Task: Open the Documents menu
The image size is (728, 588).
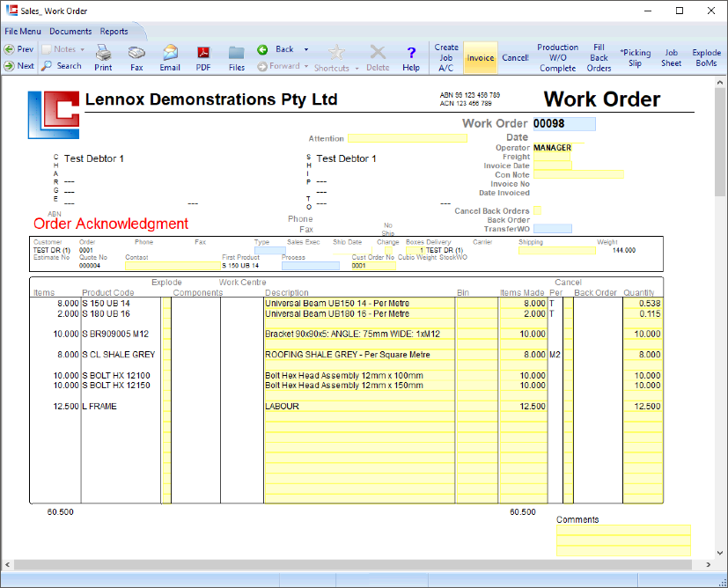Action: pyautogui.click(x=70, y=31)
